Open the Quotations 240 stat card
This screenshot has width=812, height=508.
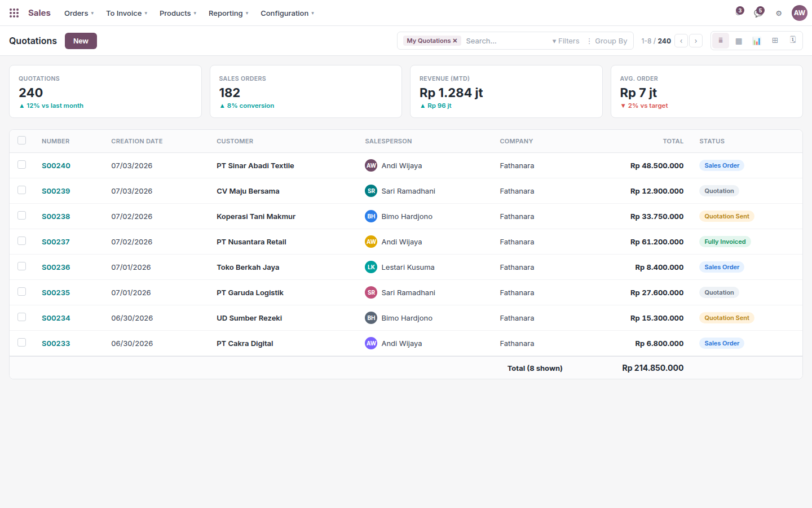(105, 91)
